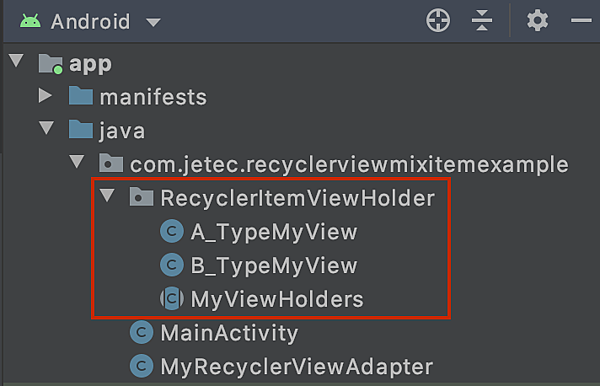600x386 pixels.
Task: Click the MyViewHolders abstract class icon
Action: pyautogui.click(x=172, y=299)
